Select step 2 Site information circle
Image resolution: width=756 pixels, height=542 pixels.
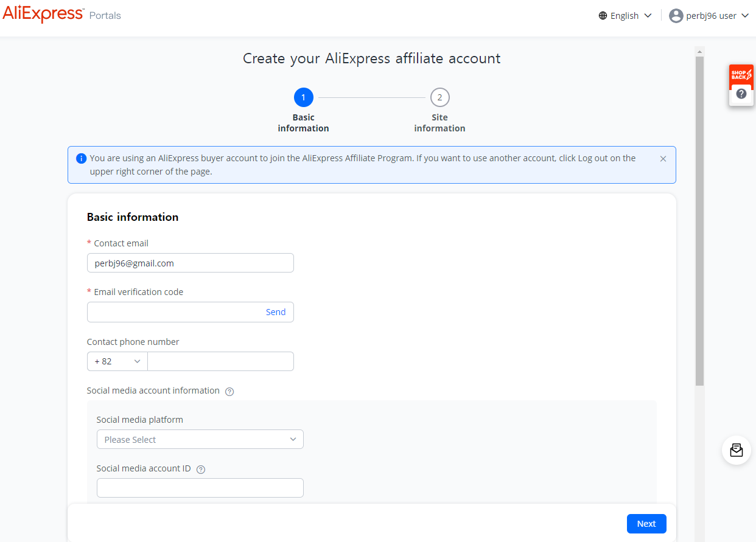(x=439, y=97)
